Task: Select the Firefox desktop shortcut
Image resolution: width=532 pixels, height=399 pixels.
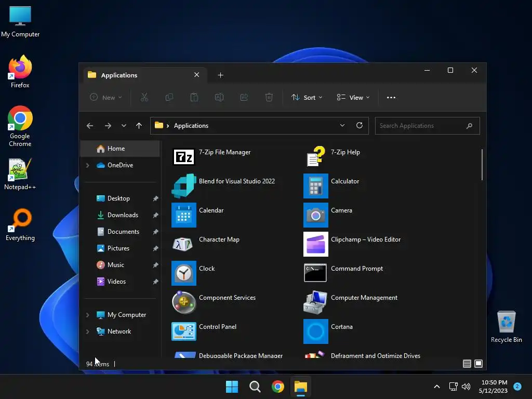Action: (20, 72)
